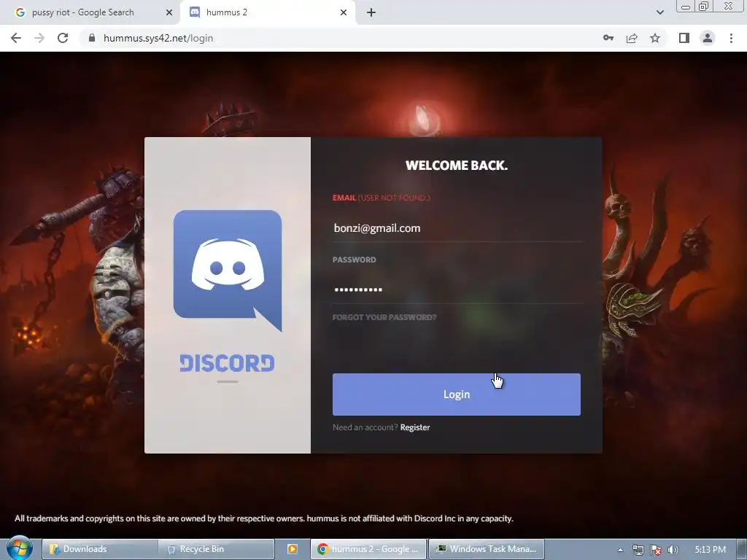
Task: Click the network tray icon
Action: pyautogui.click(x=638, y=550)
